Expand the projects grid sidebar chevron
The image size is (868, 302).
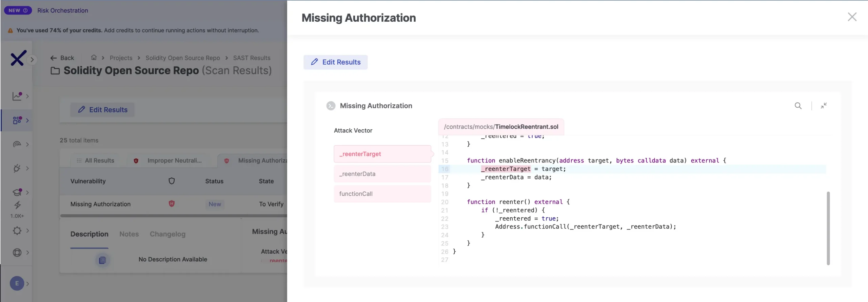(27, 121)
